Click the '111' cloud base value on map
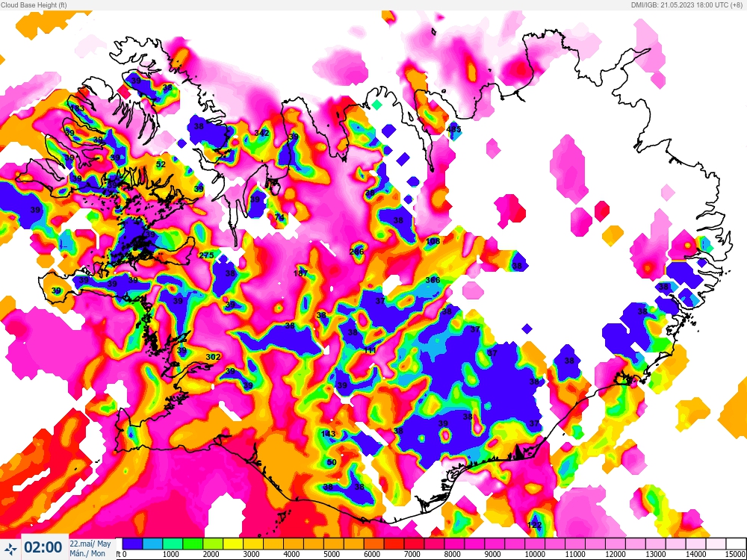The image size is (747, 560). pos(371,350)
